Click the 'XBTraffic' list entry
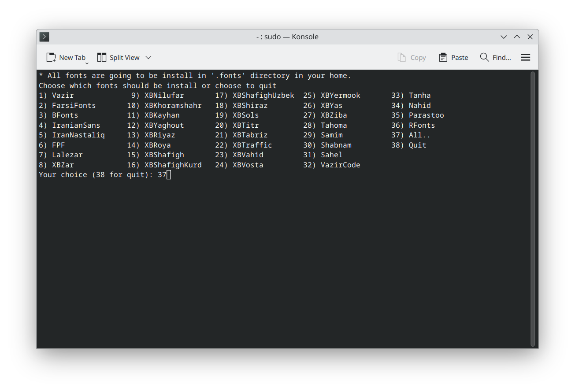This screenshot has height=392, width=575. pyautogui.click(x=252, y=145)
